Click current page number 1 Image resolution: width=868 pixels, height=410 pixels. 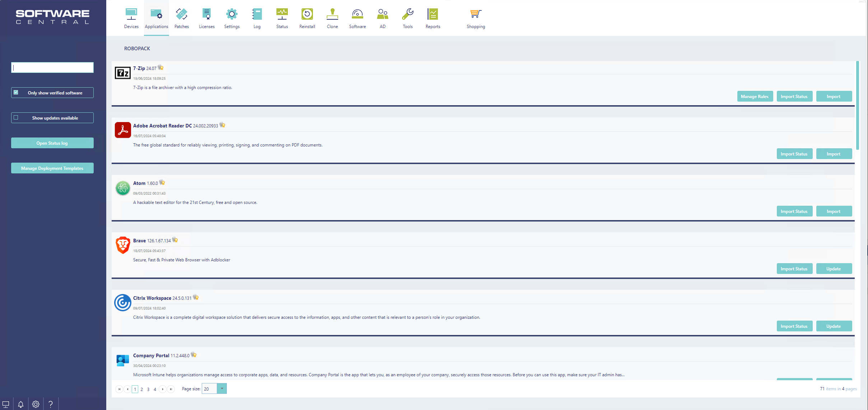click(135, 389)
